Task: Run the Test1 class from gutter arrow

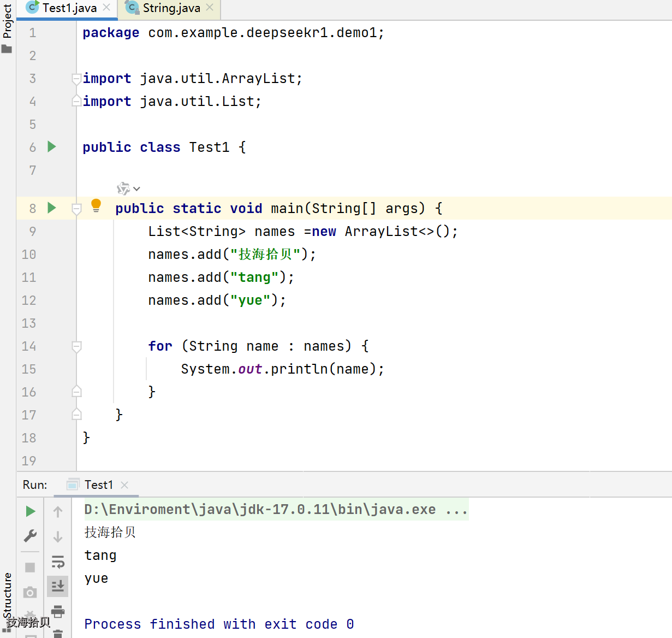Action: pos(52,146)
